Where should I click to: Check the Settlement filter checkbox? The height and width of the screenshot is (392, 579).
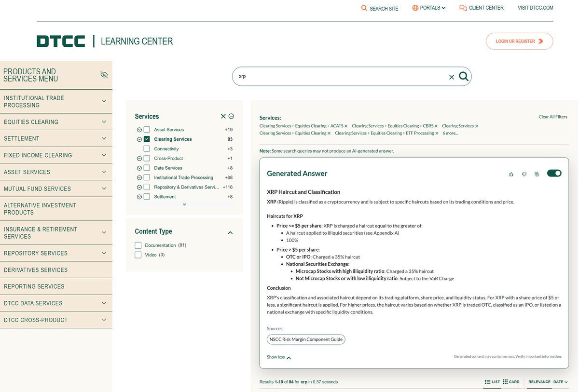(147, 197)
